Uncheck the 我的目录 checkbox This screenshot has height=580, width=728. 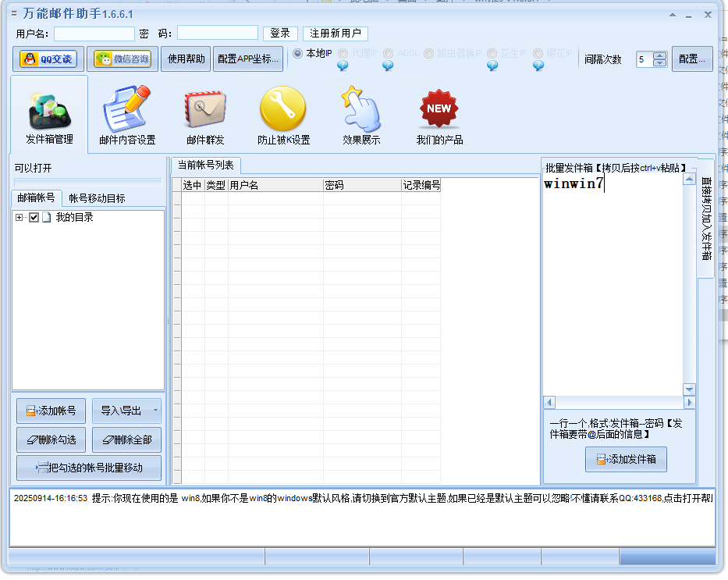32,218
